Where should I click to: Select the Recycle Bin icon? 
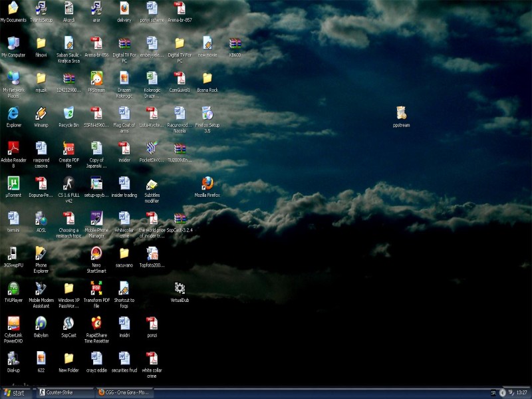pos(68,113)
